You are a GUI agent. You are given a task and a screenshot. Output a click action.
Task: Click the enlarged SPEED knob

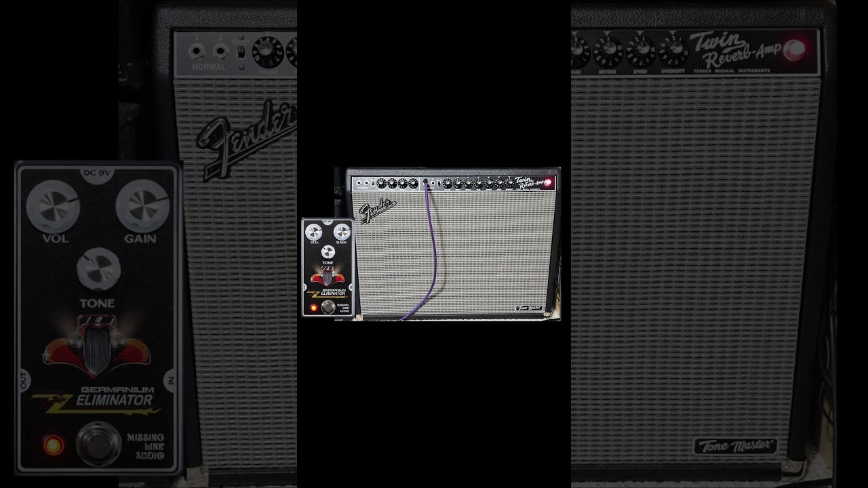tap(641, 50)
